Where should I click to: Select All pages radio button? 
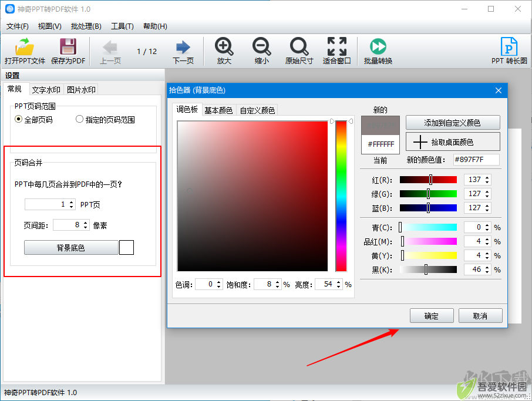tap(19, 119)
